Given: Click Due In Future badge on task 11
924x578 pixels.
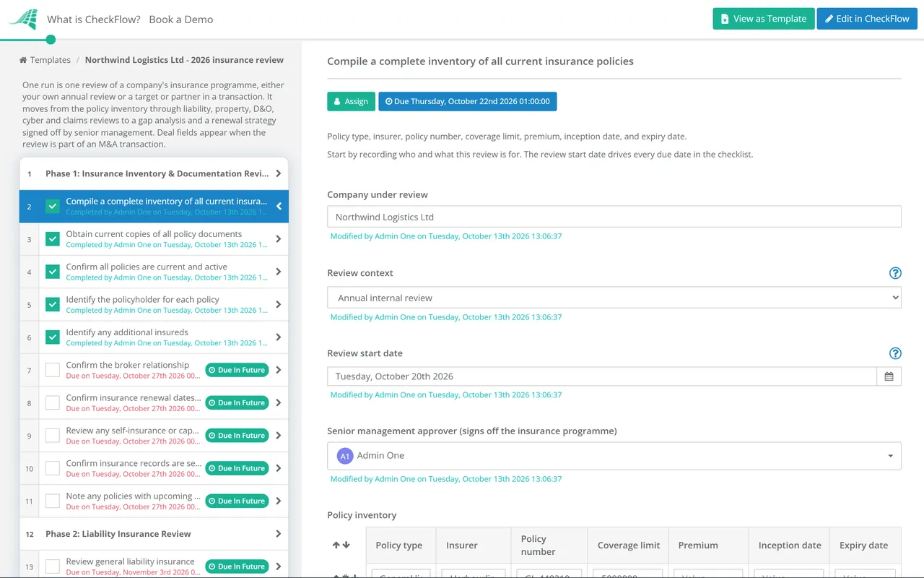Looking at the screenshot, I should 237,501.
